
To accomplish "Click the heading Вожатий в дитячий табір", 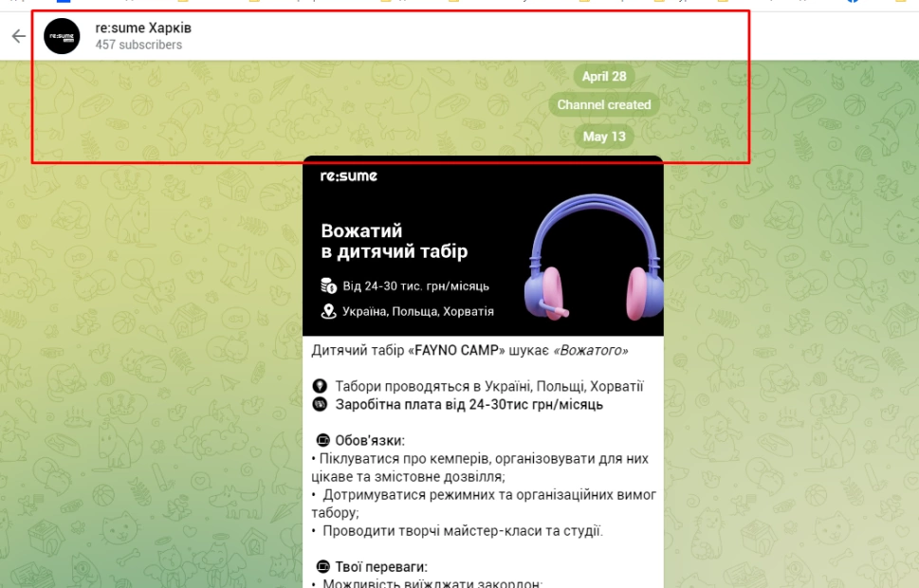I will click(x=395, y=241).
